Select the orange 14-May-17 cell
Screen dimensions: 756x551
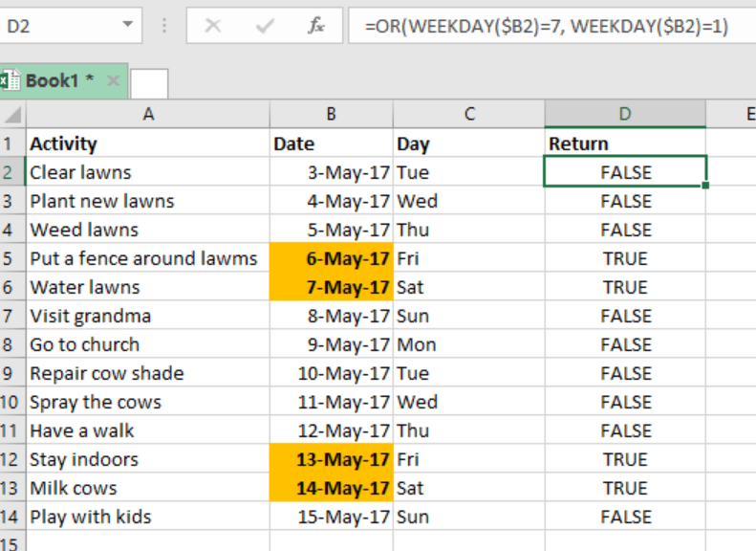[332, 488]
